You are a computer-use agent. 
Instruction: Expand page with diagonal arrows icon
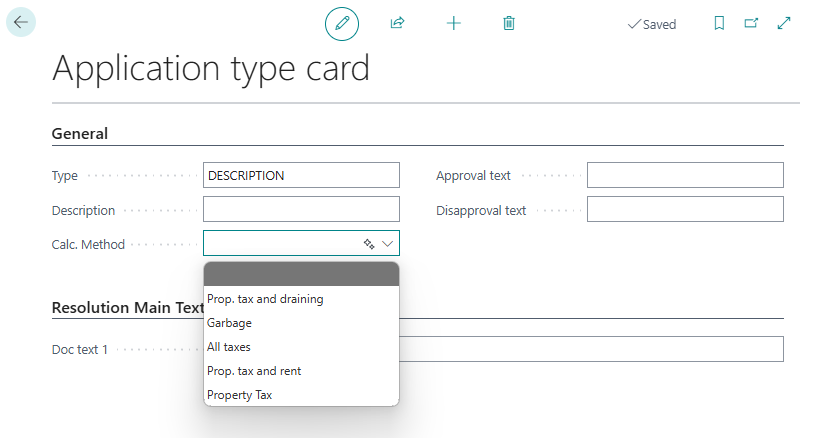click(x=784, y=23)
